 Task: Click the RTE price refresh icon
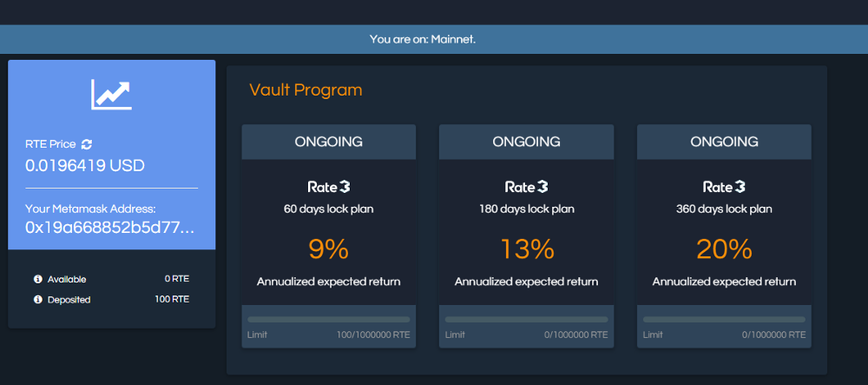coord(87,143)
